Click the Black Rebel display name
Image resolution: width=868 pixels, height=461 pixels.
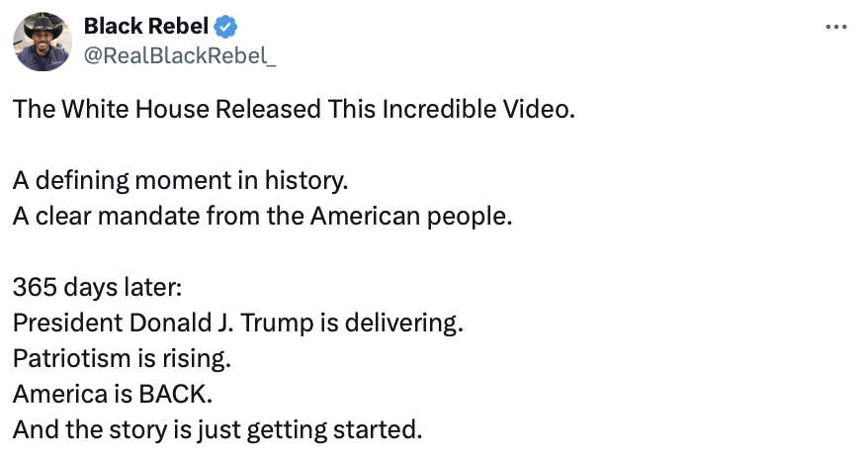(x=144, y=27)
